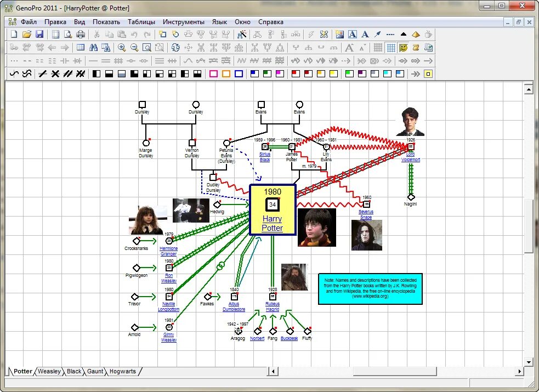Click the horizontal scrollbar right arrow
Screen dimensions: 539x392
519,371
